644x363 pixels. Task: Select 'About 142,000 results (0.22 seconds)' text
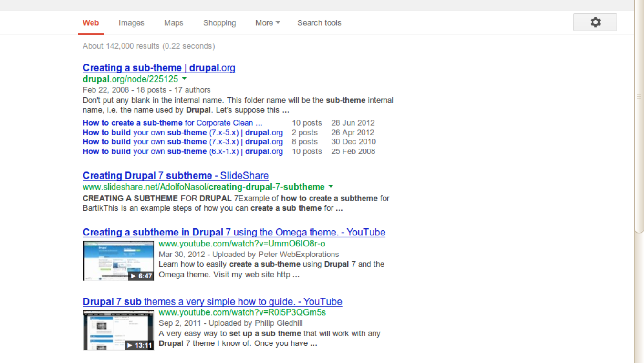[x=149, y=46]
